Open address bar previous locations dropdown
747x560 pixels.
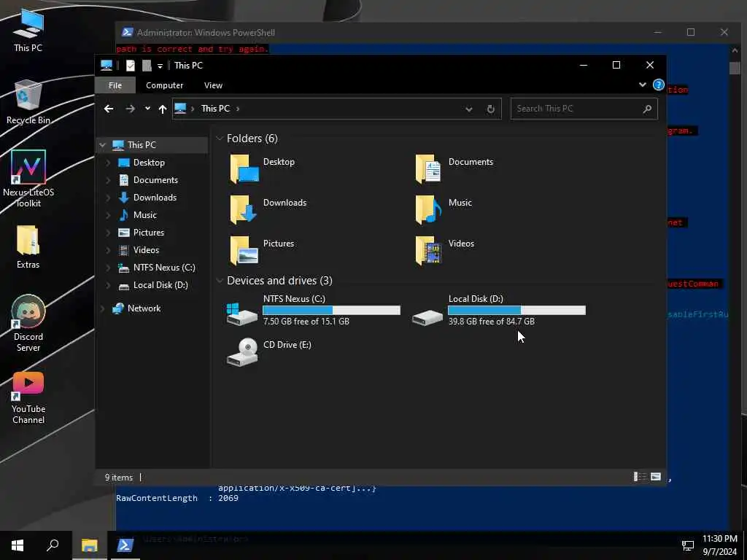tap(469, 109)
